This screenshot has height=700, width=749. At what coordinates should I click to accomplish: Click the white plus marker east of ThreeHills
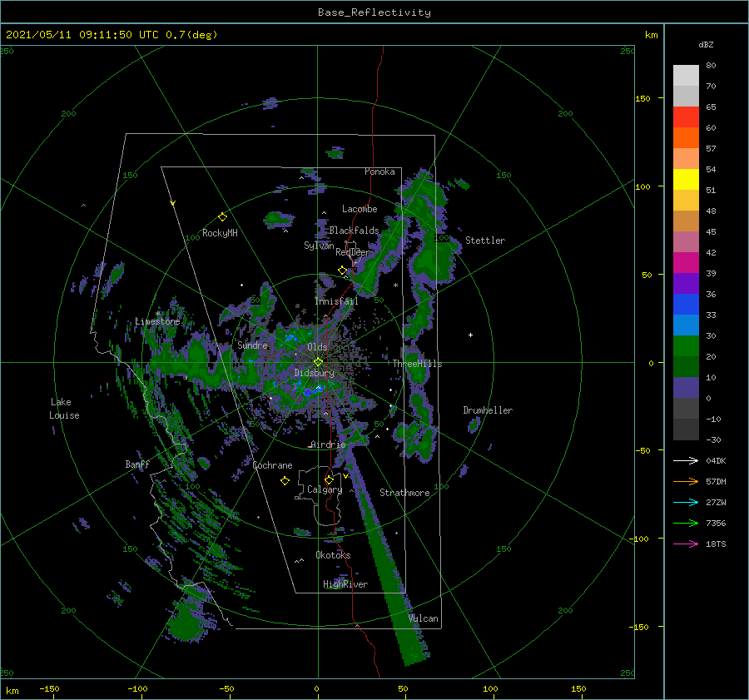(x=470, y=335)
